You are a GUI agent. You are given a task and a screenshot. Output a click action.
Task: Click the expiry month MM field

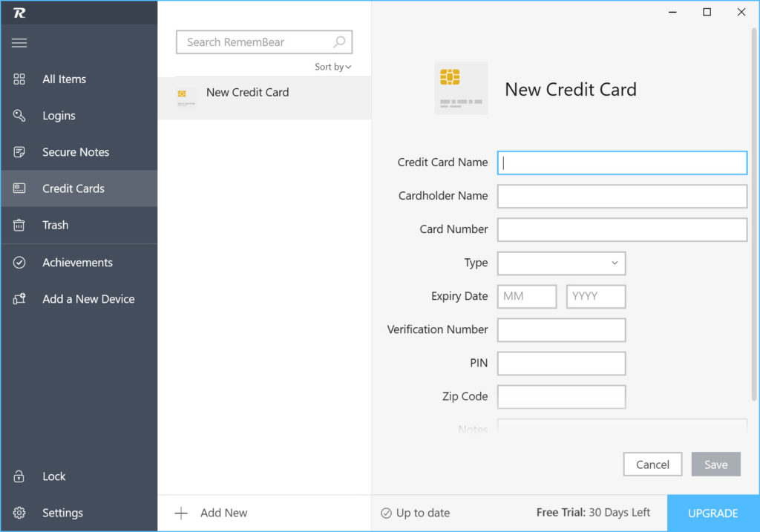pyautogui.click(x=527, y=297)
